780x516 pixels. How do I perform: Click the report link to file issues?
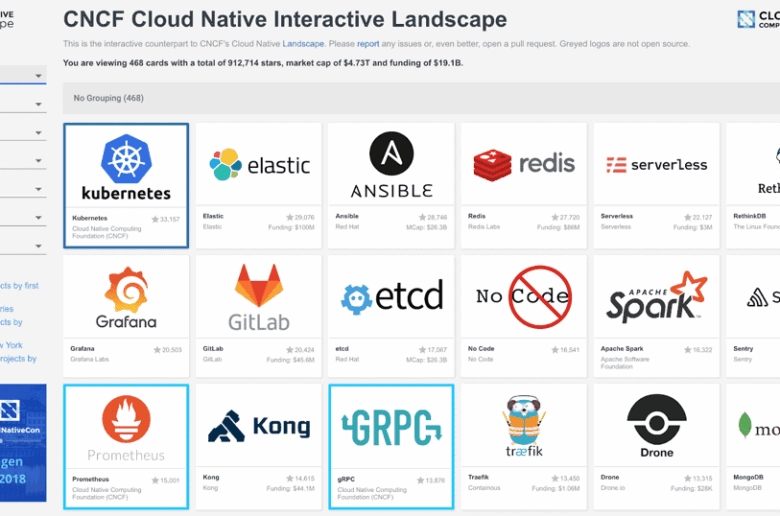[368, 45]
